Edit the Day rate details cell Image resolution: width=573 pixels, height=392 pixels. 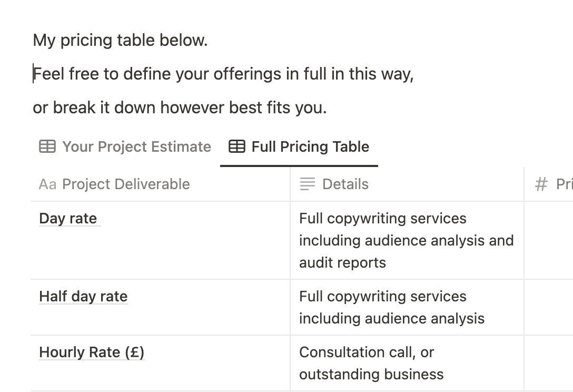407,241
